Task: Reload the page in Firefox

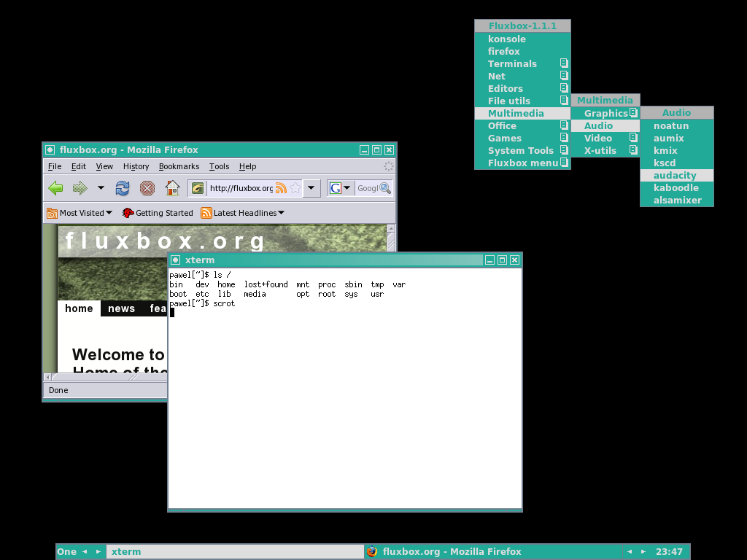Action: (x=123, y=188)
